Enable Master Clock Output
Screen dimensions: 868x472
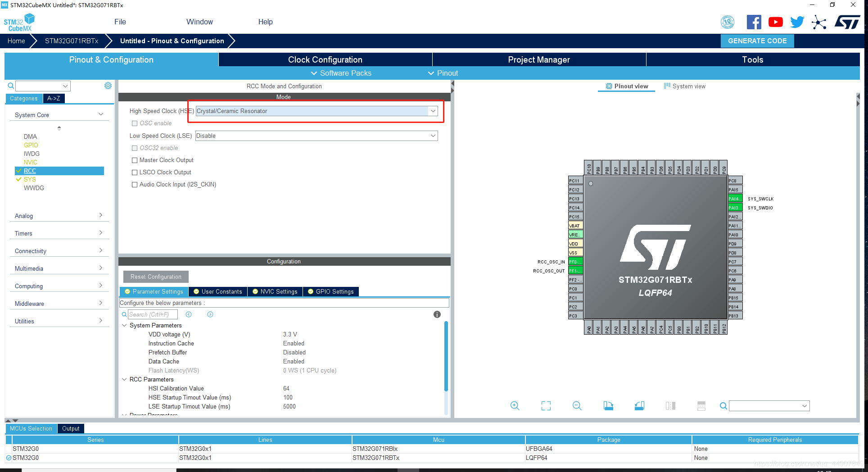[135, 160]
